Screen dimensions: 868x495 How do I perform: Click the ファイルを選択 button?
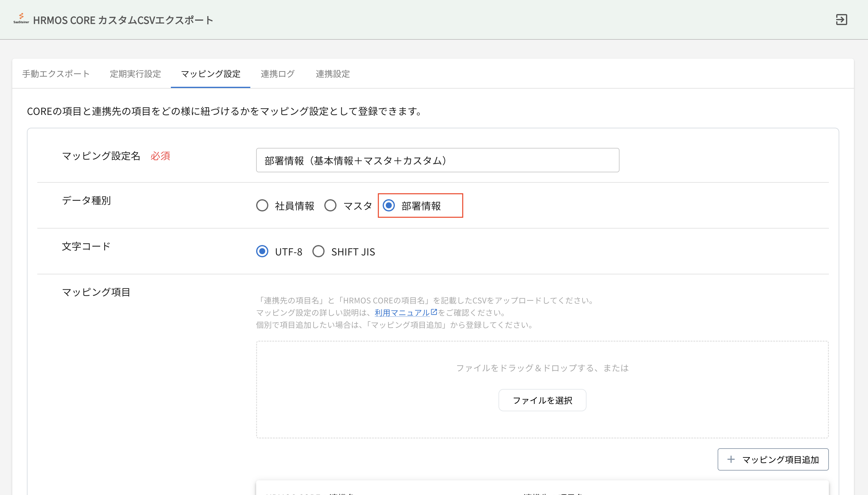pos(542,400)
